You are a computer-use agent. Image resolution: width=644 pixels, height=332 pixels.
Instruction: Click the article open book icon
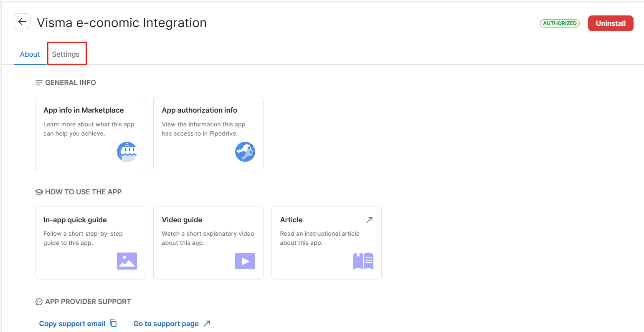tap(363, 261)
